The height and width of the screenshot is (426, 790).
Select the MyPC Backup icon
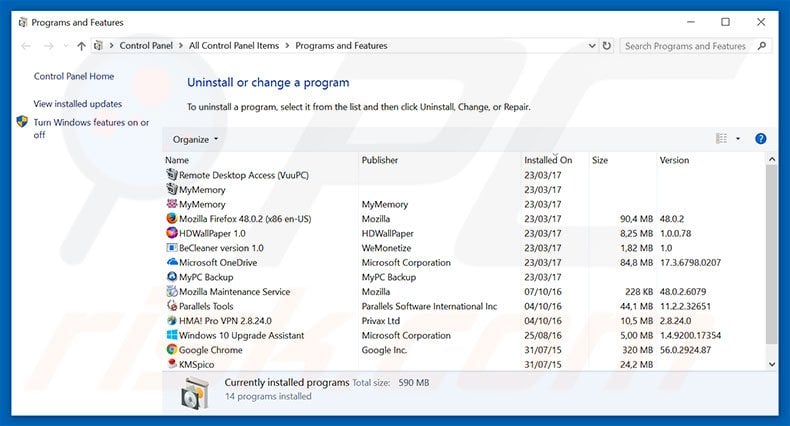(172, 277)
